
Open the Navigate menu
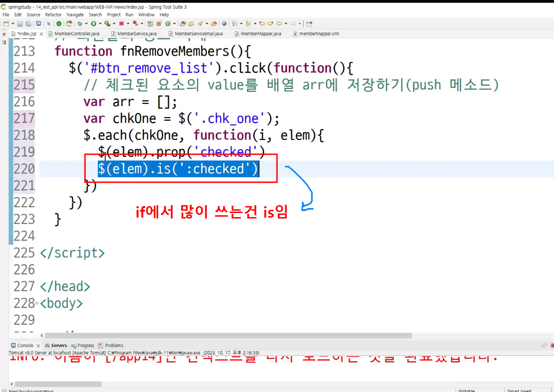coord(75,15)
